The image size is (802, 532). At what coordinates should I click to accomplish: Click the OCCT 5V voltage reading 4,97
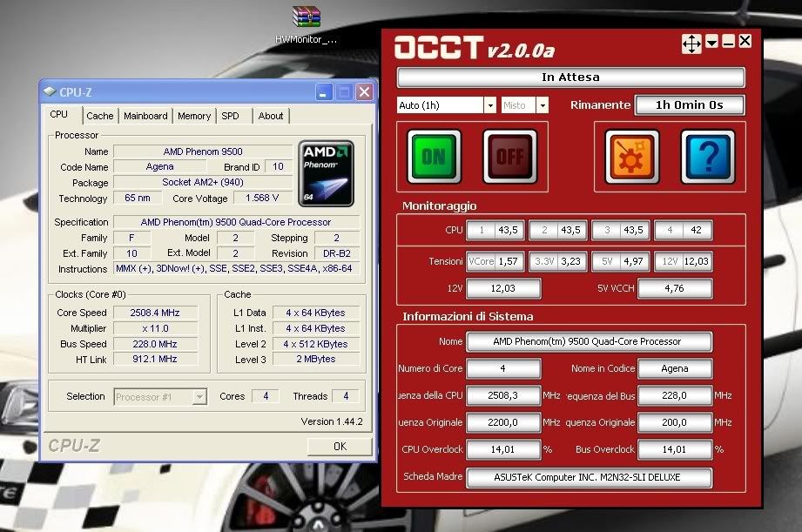pos(633,261)
